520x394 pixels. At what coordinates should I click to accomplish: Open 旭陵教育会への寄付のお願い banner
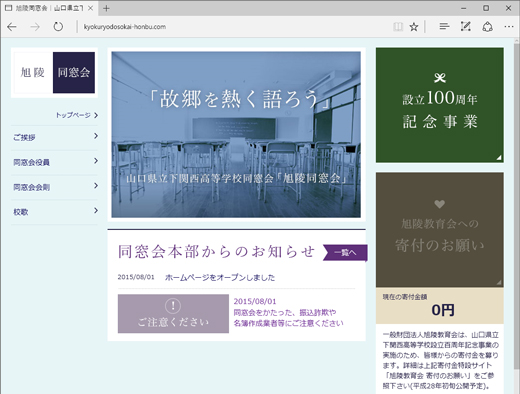[440, 230]
